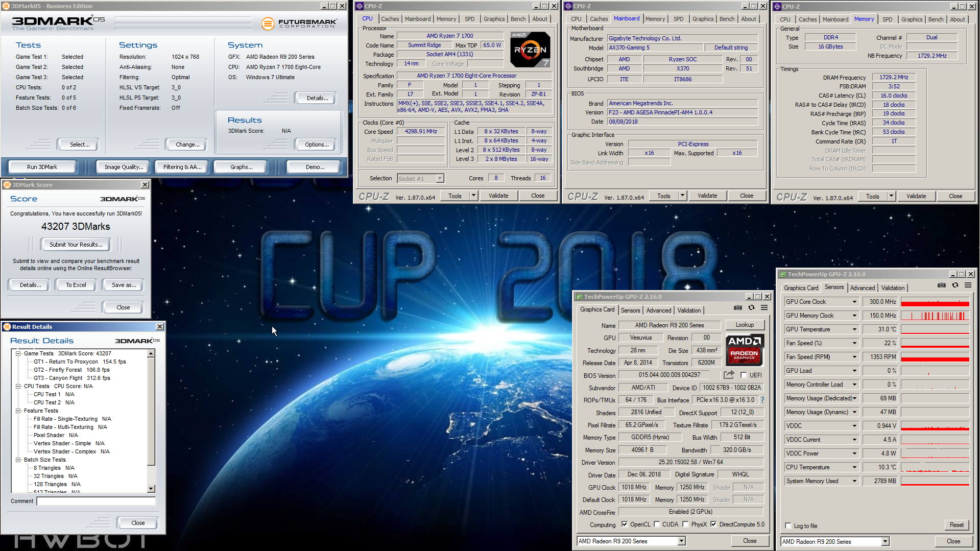Click the Futuremark Corporation logo
Viewport: 980px width, 551px height.
(299, 23)
